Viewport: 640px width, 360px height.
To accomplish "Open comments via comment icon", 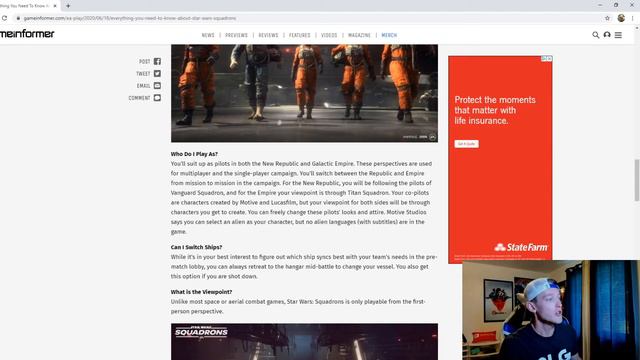I will pos(157,98).
